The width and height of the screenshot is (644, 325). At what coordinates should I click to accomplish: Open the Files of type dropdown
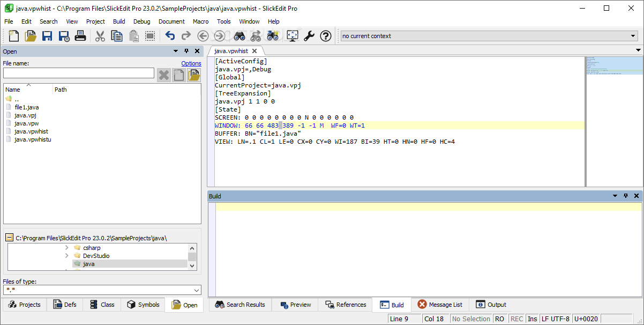click(196, 290)
